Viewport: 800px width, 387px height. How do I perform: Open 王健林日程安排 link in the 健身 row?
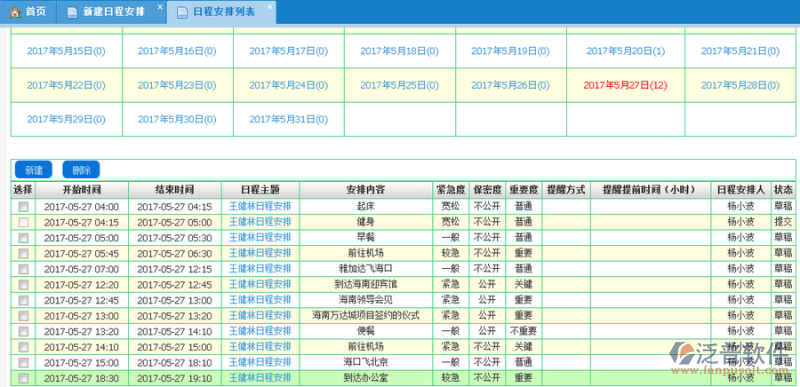(x=260, y=222)
